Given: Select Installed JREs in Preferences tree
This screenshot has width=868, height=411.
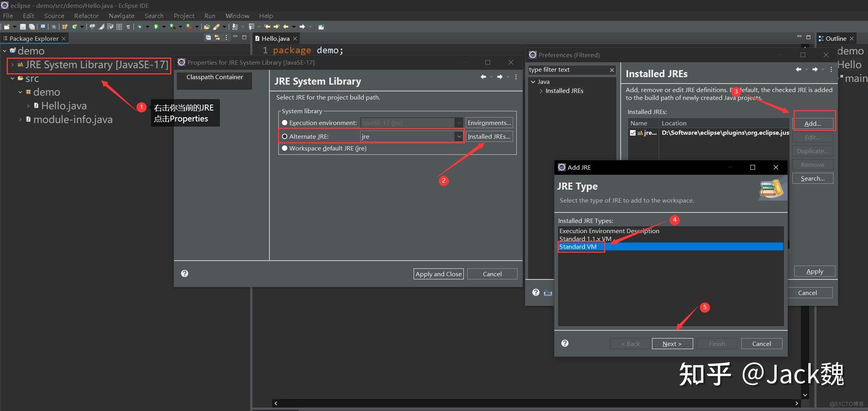Looking at the screenshot, I should [x=564, y=91].
